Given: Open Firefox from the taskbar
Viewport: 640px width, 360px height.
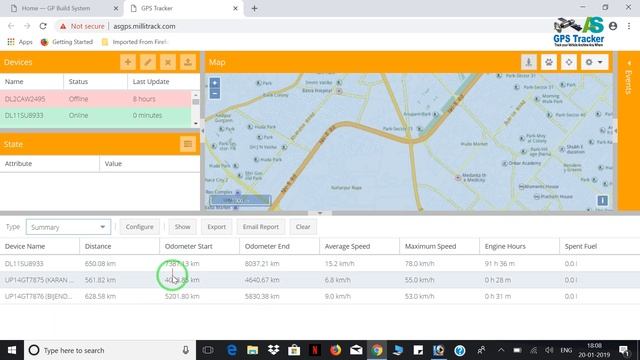Looking at the screenshot, I should 336,350.
